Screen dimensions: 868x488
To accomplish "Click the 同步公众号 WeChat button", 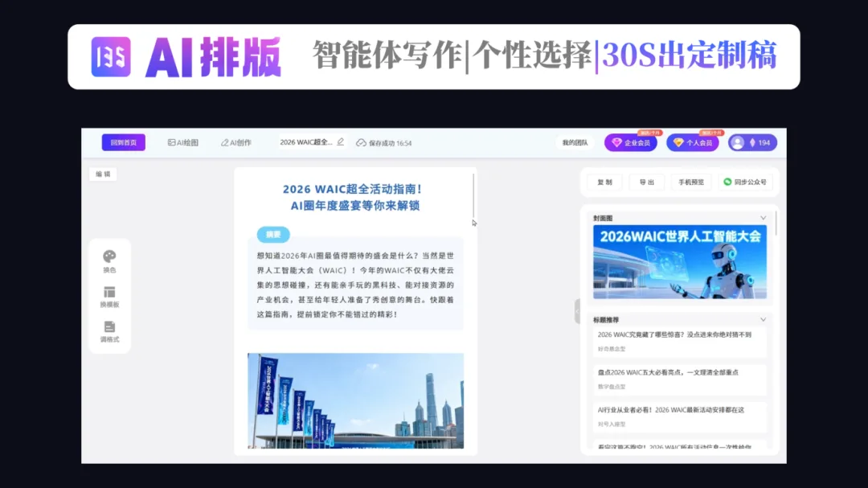I will (745, 182).
